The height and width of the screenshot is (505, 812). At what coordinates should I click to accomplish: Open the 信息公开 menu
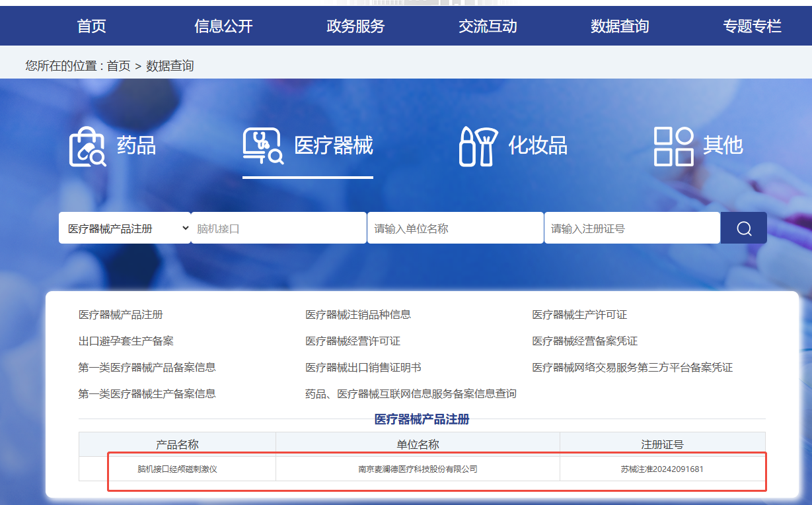[223, 26]
